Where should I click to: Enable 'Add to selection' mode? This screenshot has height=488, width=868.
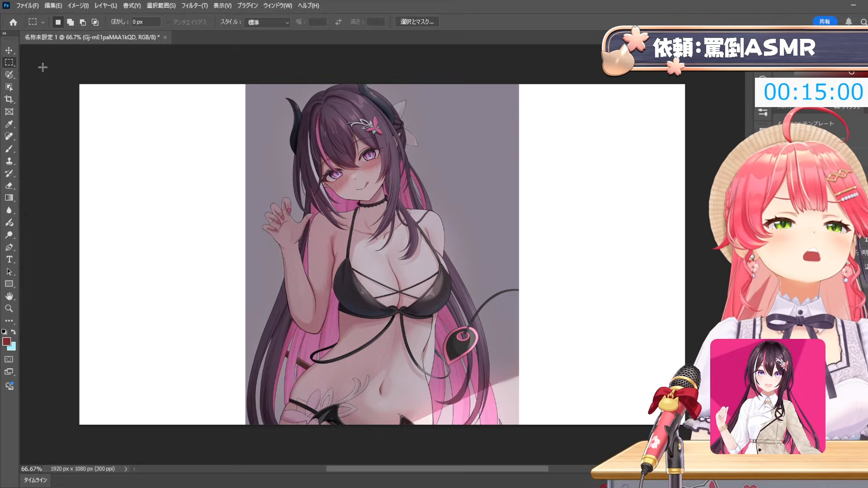tap(71, 22)
